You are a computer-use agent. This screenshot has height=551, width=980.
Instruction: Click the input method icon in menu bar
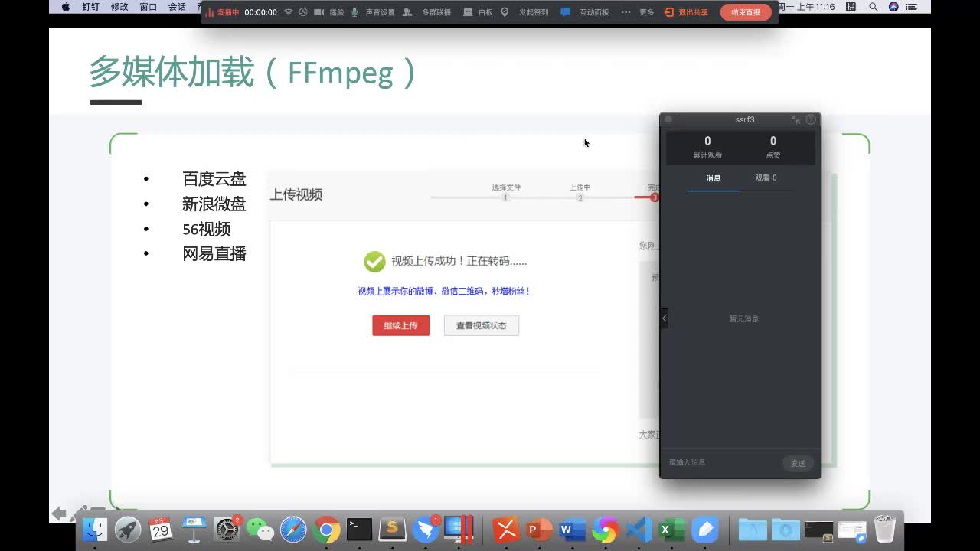pyautogui.click(x=851, y=7)
